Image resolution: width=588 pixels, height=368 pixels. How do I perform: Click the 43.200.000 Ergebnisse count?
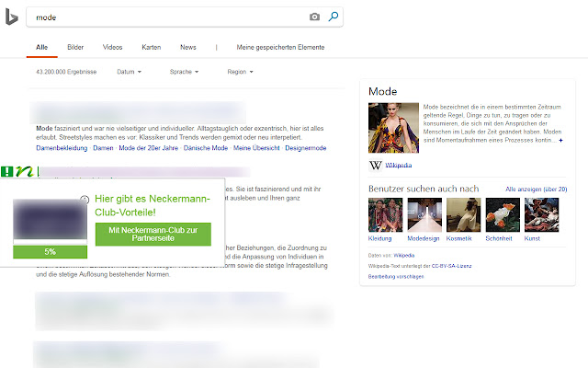click(x=66, y=72)
